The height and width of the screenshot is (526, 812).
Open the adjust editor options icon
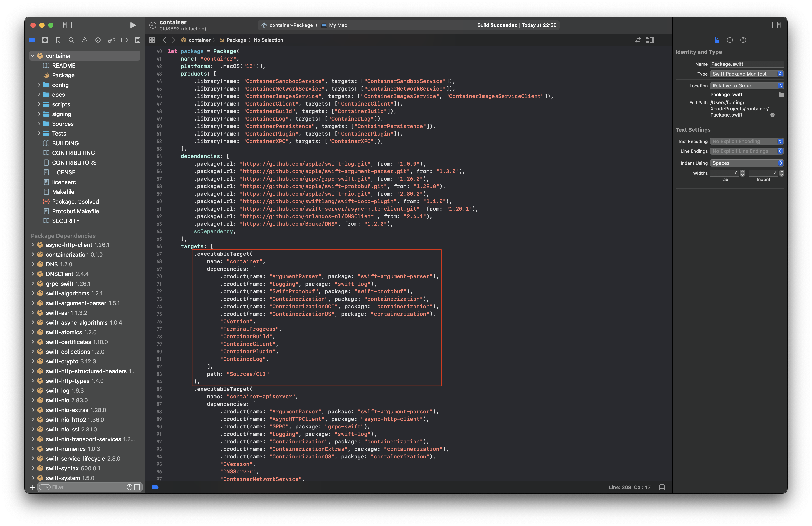pos(650,40)
